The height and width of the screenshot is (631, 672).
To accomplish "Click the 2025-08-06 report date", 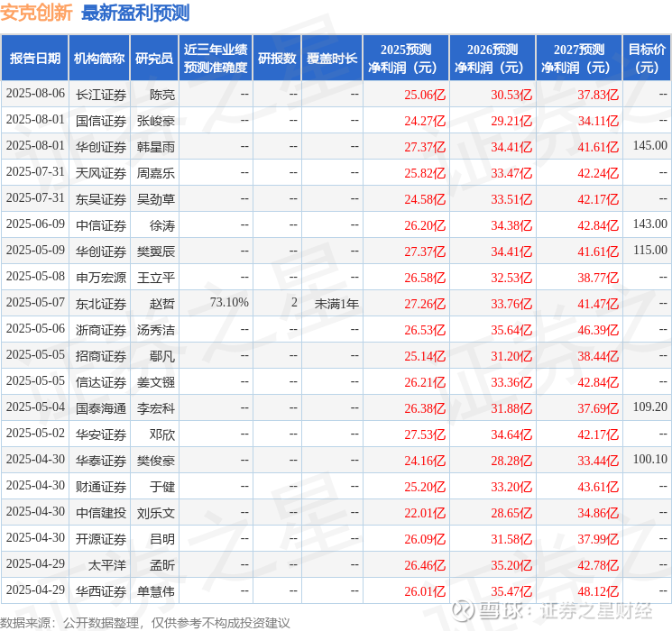I will (x=35, y=94).
